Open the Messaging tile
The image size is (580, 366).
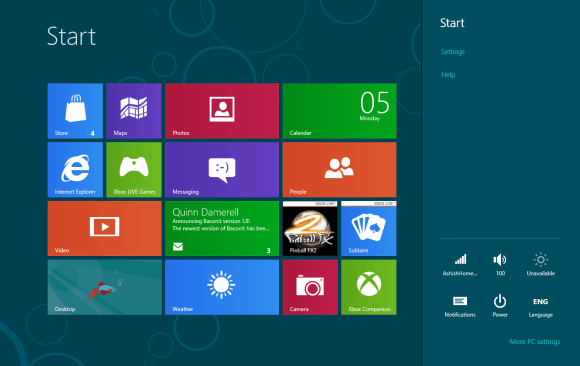(222, 170)
